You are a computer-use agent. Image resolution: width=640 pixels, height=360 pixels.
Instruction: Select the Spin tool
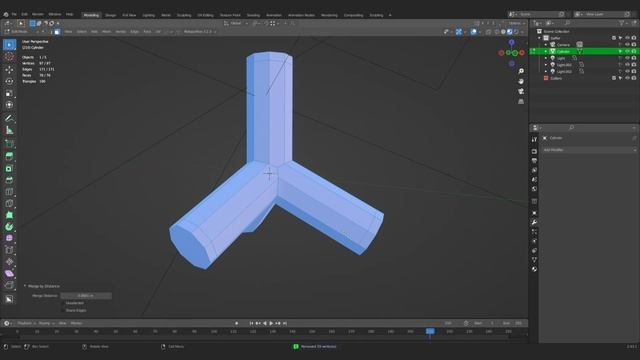coord(9,227)
